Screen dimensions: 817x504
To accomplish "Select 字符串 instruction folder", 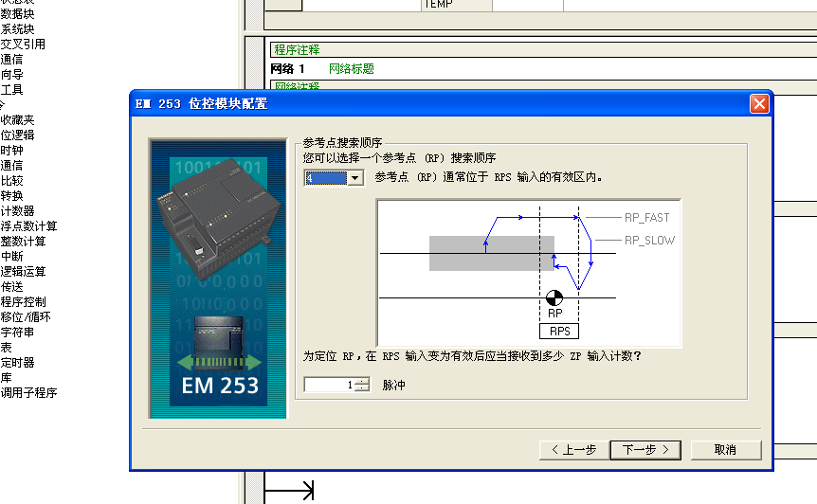I will pos(17,332).
